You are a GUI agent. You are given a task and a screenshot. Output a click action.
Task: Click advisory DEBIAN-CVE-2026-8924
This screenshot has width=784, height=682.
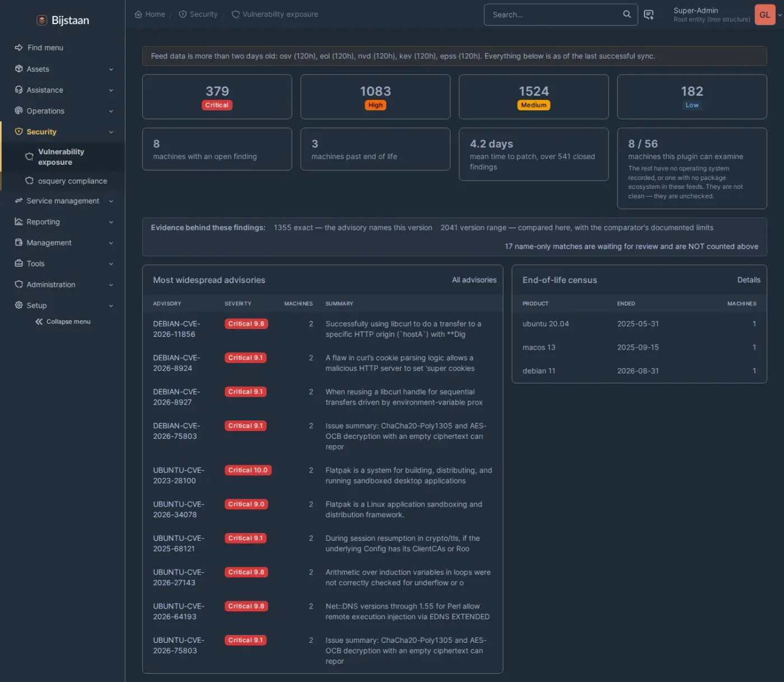(x=176, y=363)
